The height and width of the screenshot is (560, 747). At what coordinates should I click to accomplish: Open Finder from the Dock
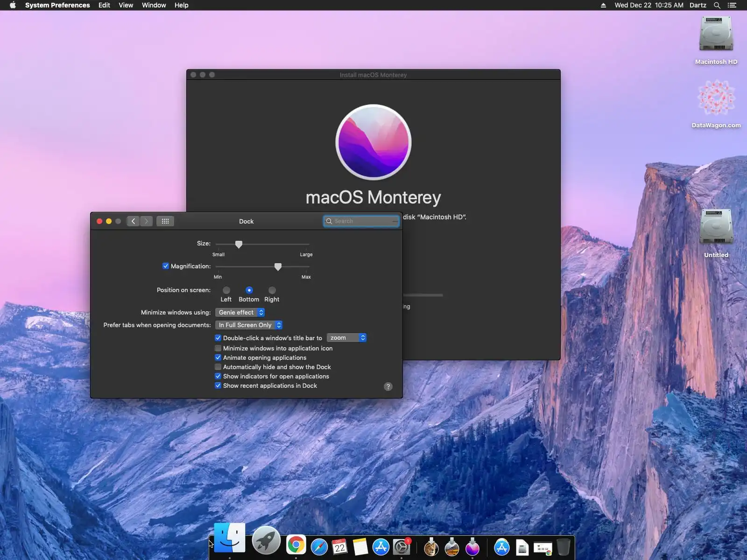coord(229,538)
